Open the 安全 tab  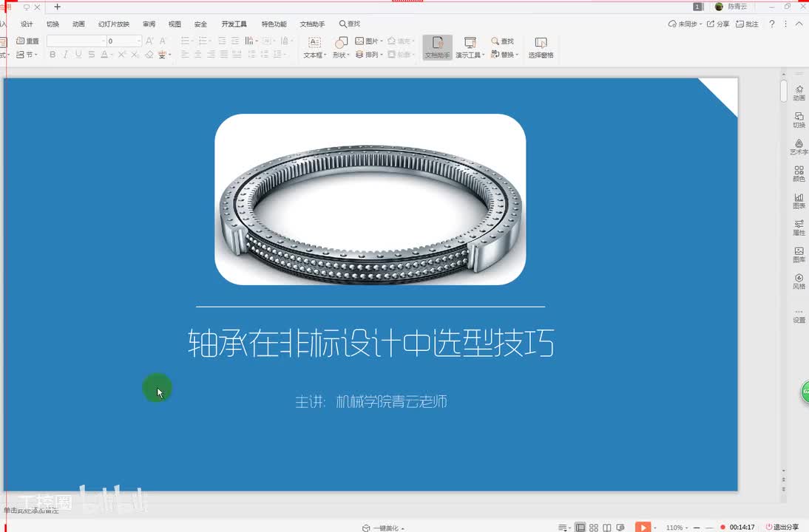click(x=200, y=24)
